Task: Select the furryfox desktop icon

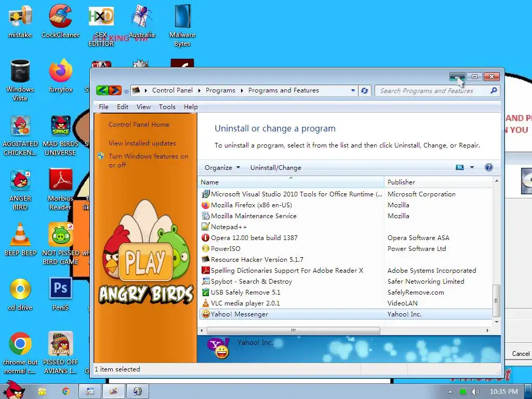Action: coord(60,76)
